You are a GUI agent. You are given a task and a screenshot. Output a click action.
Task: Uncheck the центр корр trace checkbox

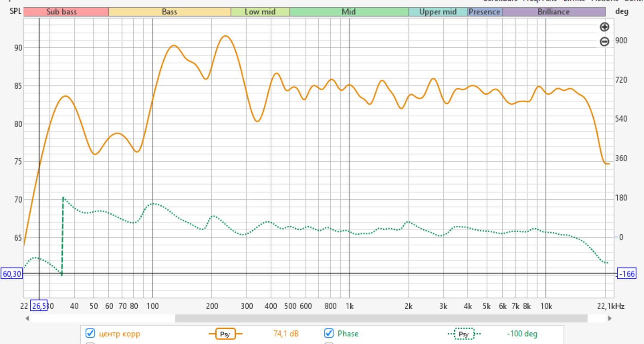90,333
